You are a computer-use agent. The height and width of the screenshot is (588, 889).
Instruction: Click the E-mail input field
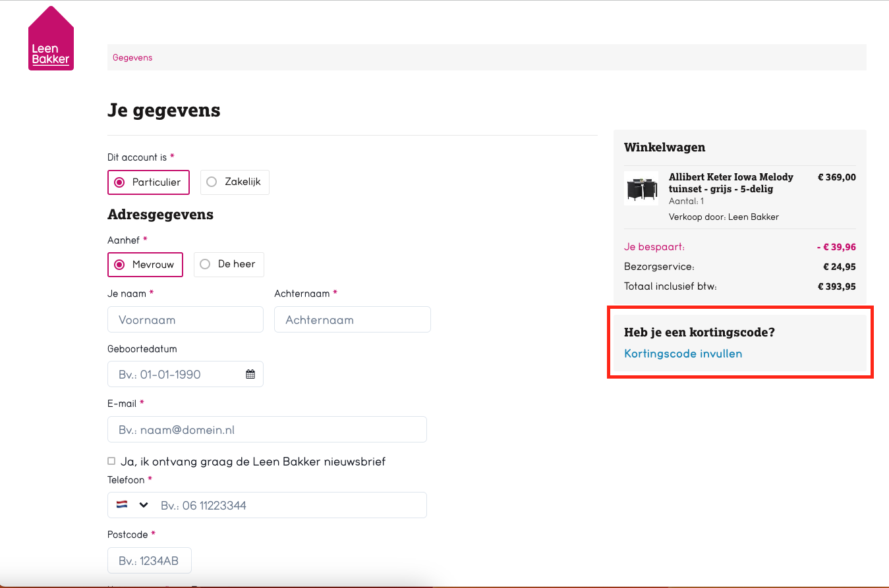coord(267,429)
